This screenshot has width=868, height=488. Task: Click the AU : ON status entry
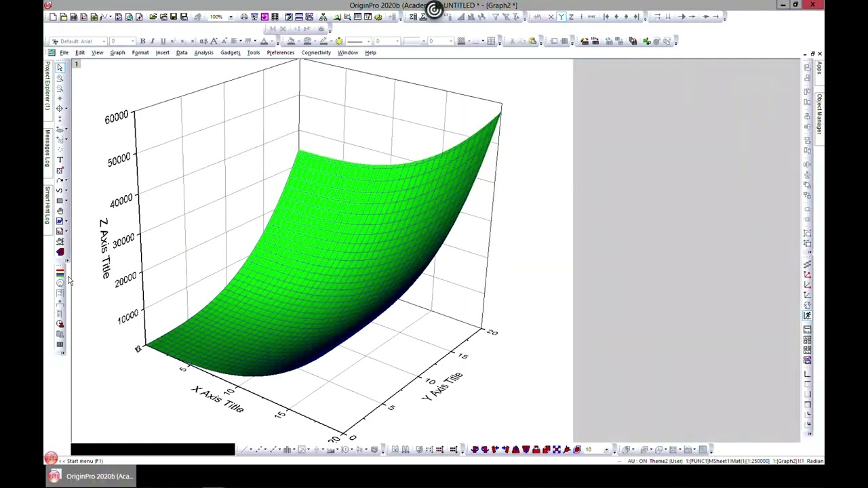[637, 461]
